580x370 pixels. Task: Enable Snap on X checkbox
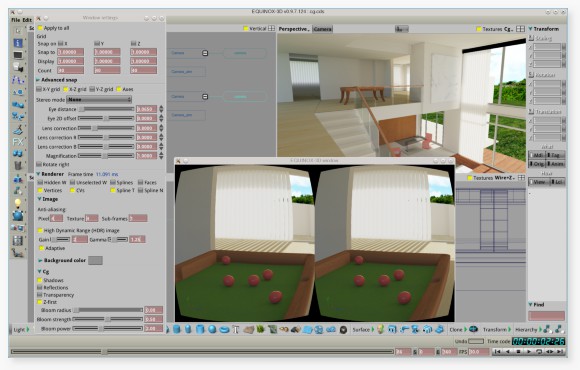pos(61,44)
